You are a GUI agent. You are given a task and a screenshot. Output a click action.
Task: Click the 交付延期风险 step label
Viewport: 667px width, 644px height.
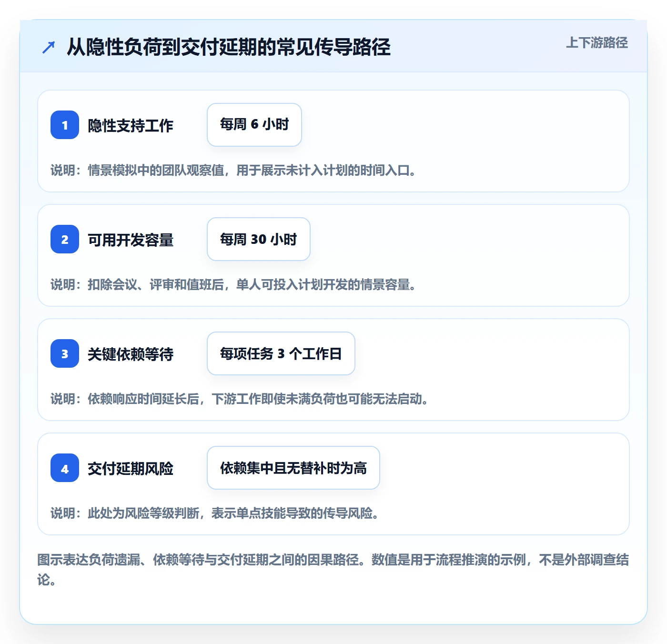pos(131,468)
